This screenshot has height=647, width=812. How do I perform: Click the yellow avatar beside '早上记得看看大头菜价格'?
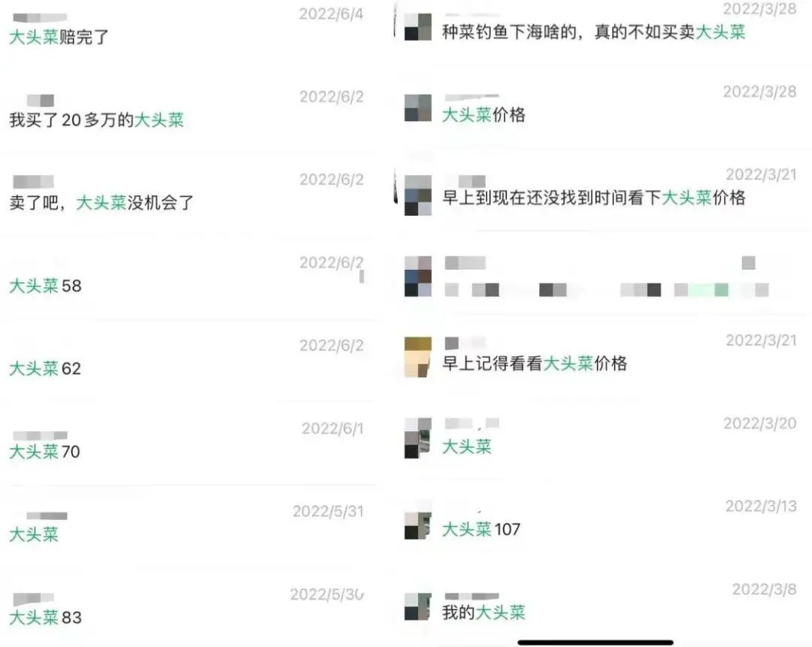[418, 357]
